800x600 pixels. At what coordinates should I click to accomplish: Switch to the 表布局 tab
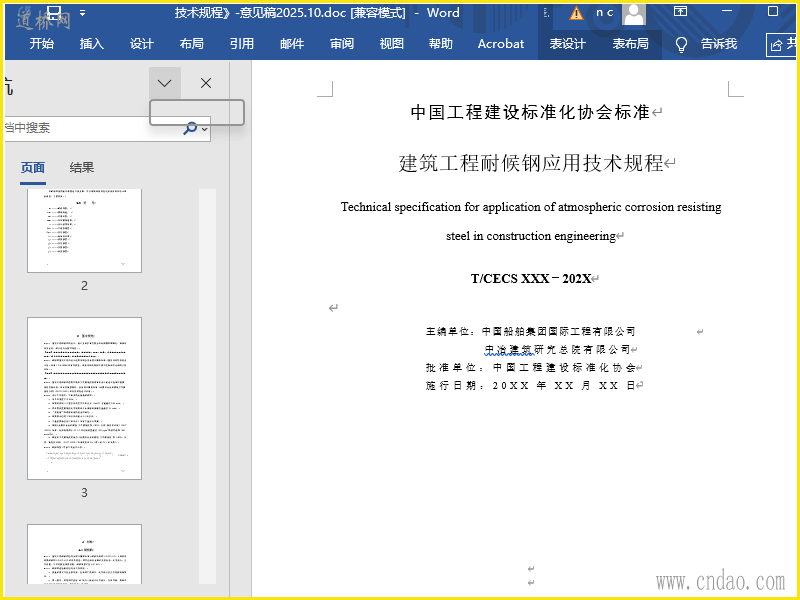click(630, 44)
